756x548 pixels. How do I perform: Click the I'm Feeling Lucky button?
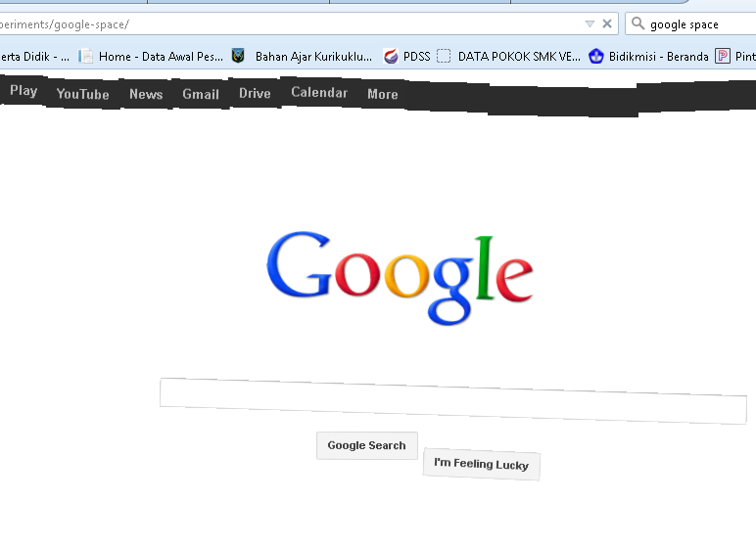(x=481, y=464)
